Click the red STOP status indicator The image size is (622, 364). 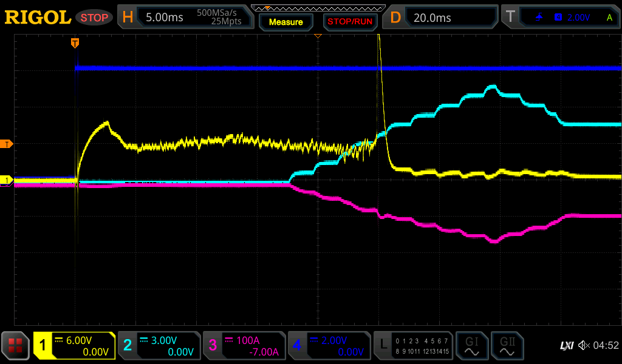(x=94, y=18)
